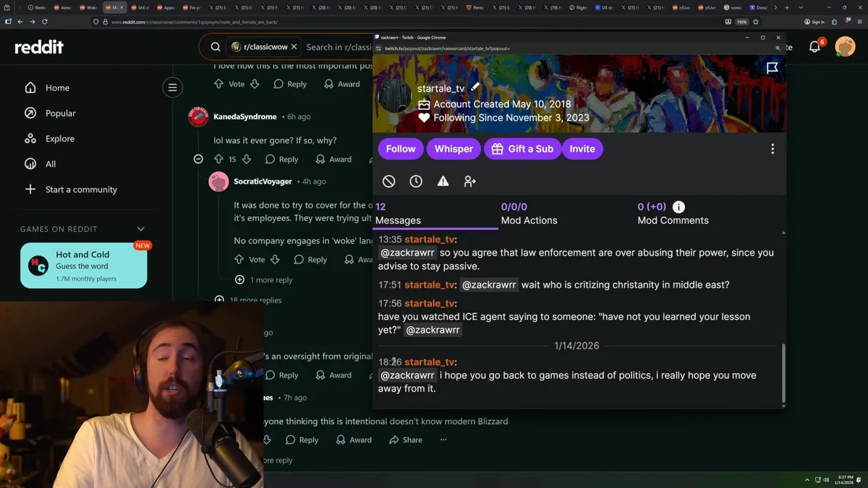Reload the Reddit page

(x=45, y=22)
